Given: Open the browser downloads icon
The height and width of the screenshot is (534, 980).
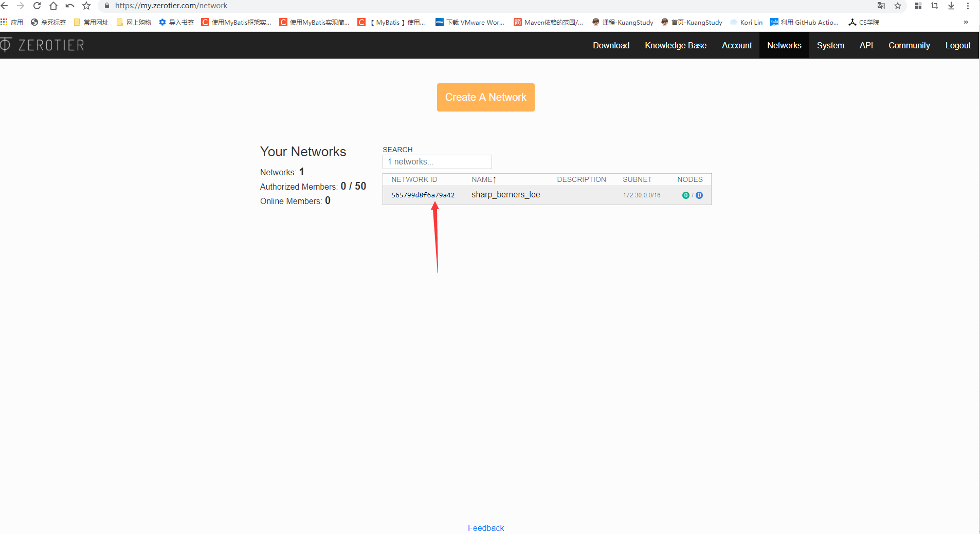Looking at the screenshot, I should (x=951, y=6).
